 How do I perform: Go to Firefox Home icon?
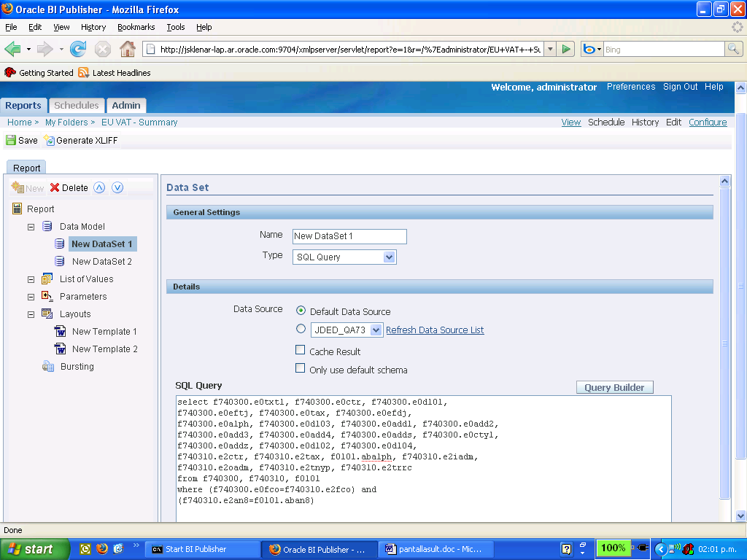point(127,49)
